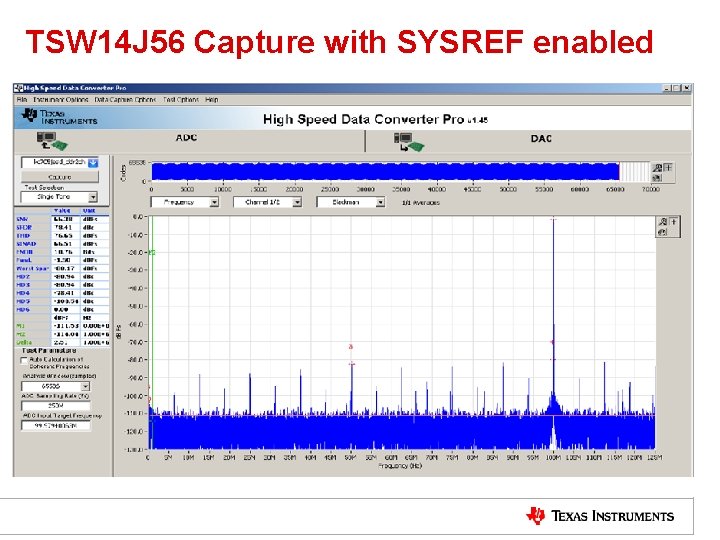Click the SNR value cell
Image resolution: width=720 pixels, height=540 pixels.
[x=65, y=219]
